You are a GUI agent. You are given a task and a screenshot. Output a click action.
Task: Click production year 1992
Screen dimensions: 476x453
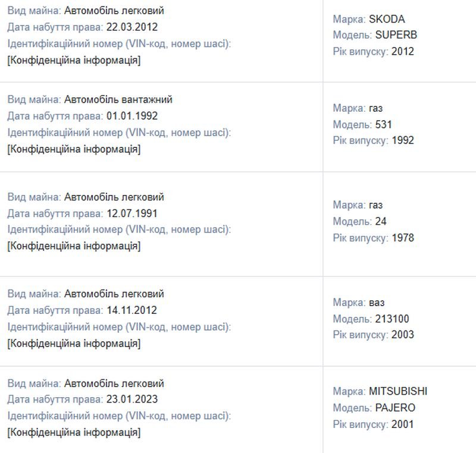(x=403, y=140)
